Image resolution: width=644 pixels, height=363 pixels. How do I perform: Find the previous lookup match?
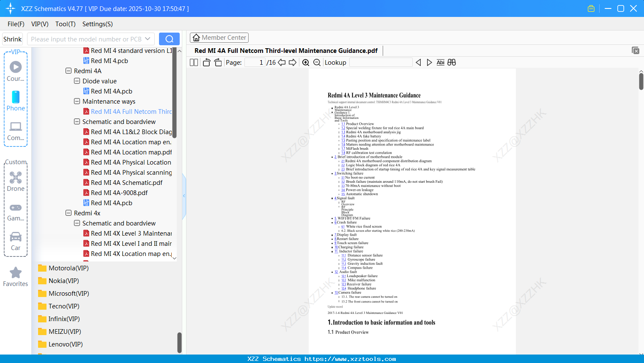[x=418, y=63]
